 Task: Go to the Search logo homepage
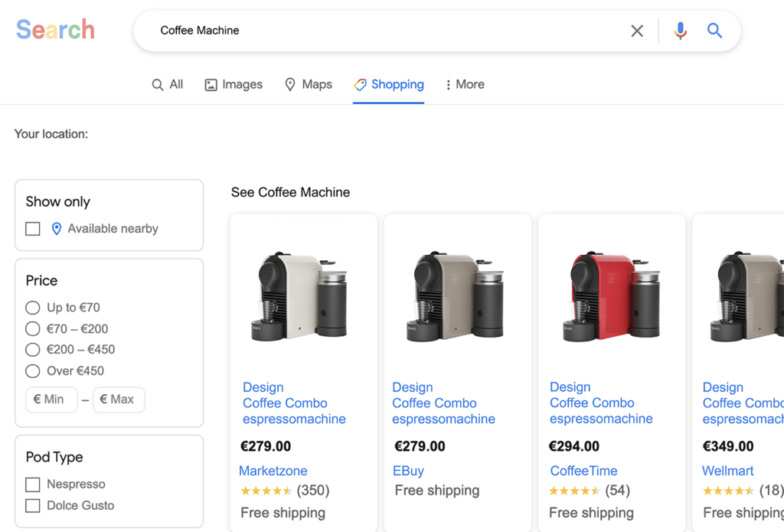tap(55, 30)
